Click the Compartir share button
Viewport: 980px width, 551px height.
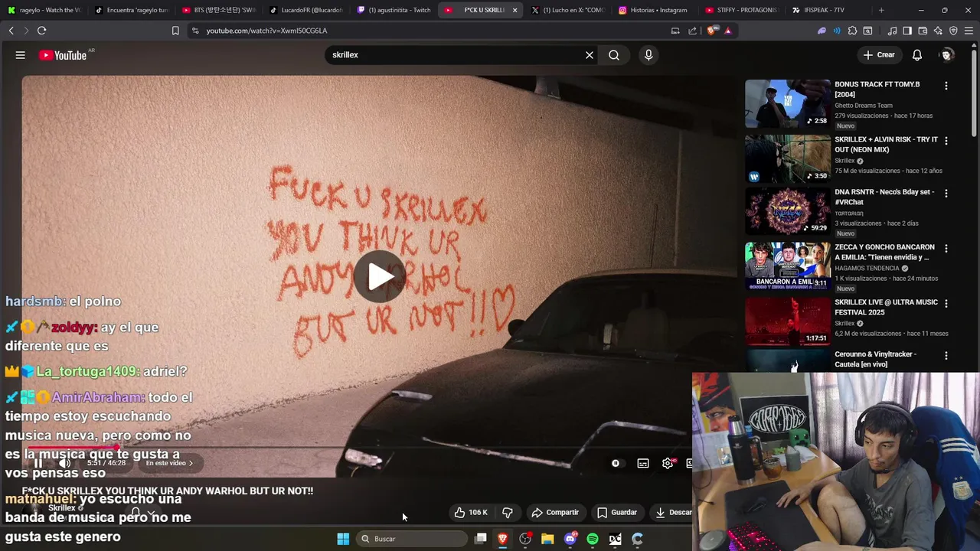pos(555,513)
